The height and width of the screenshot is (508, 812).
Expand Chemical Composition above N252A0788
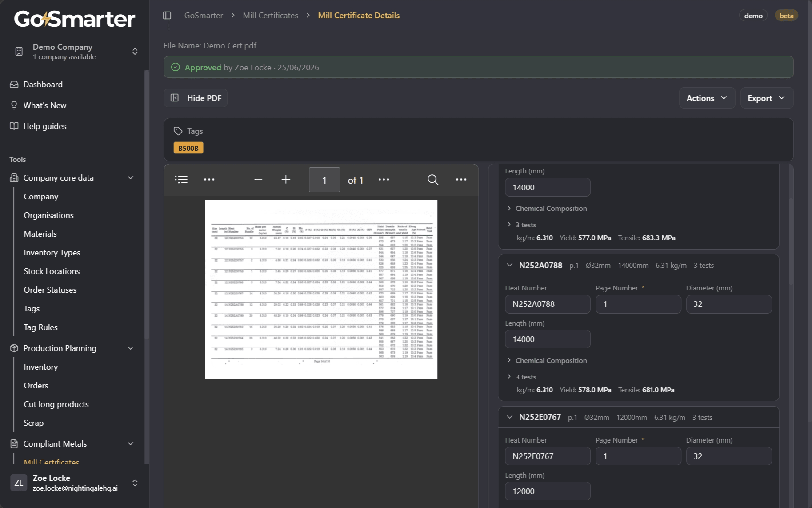coord(547,209)
